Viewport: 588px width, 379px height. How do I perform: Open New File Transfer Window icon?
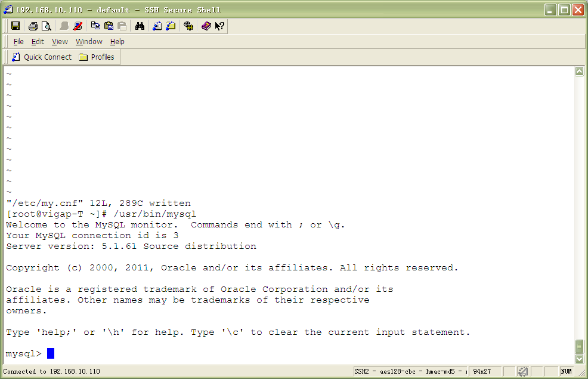[x=171, y=26]
